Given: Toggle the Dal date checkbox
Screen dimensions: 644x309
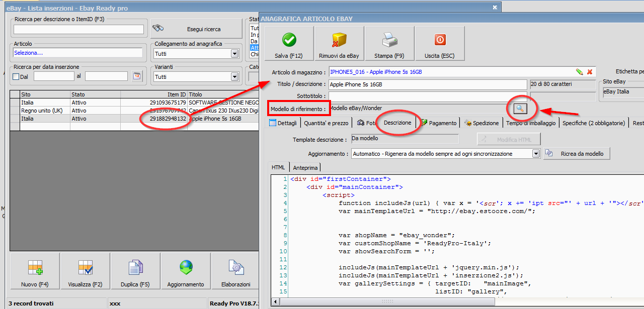Looking at the screenshot, I should click(16, 77).
